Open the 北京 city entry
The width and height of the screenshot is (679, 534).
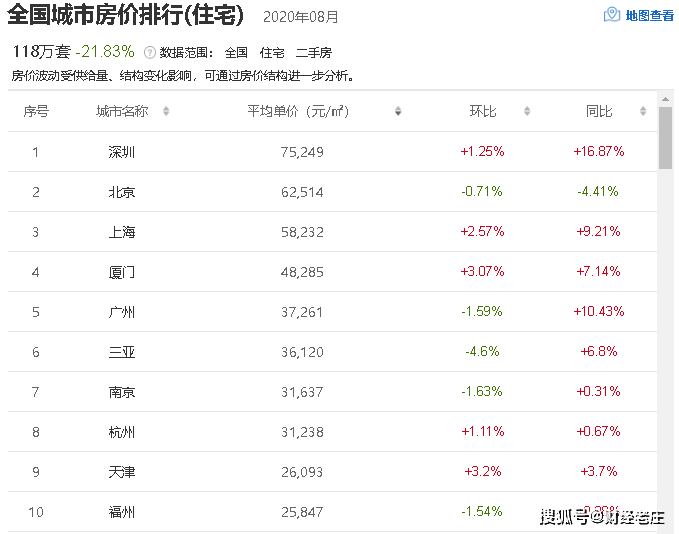122,192
